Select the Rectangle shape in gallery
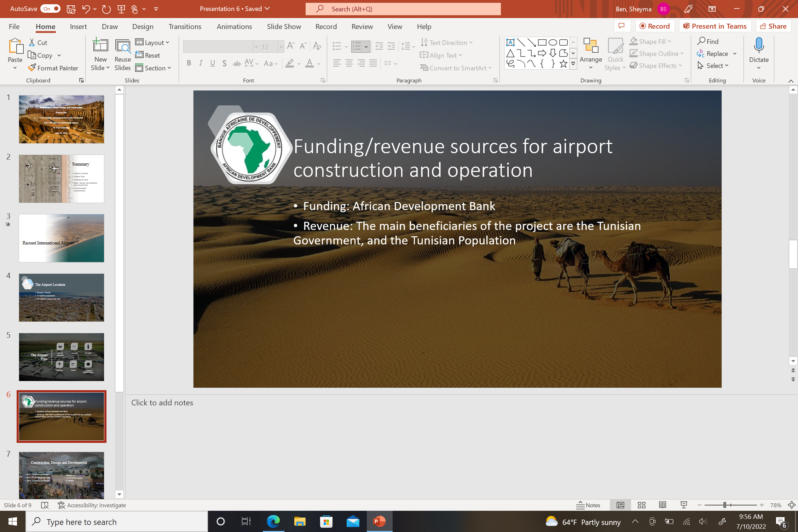Image resolution: width=798 pixels, height=532 pixels. 542,42
